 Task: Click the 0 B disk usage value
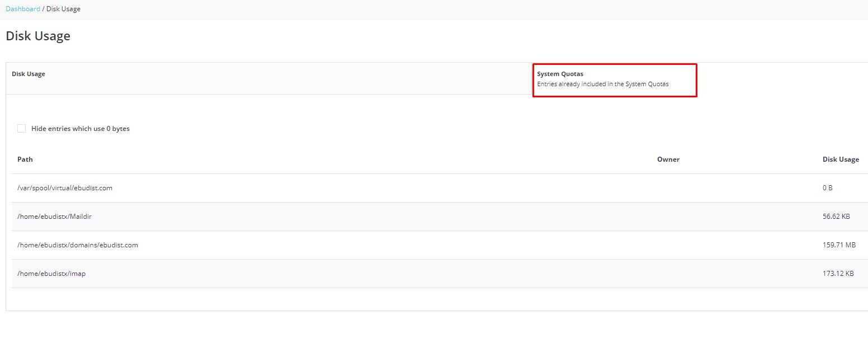tap(827, 188)
